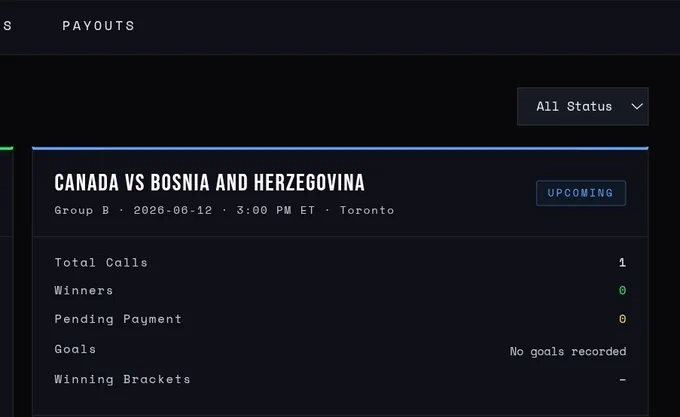Click the Total Calls row label
The width and height of the screenshot is (680, 417).
point(101,262)
